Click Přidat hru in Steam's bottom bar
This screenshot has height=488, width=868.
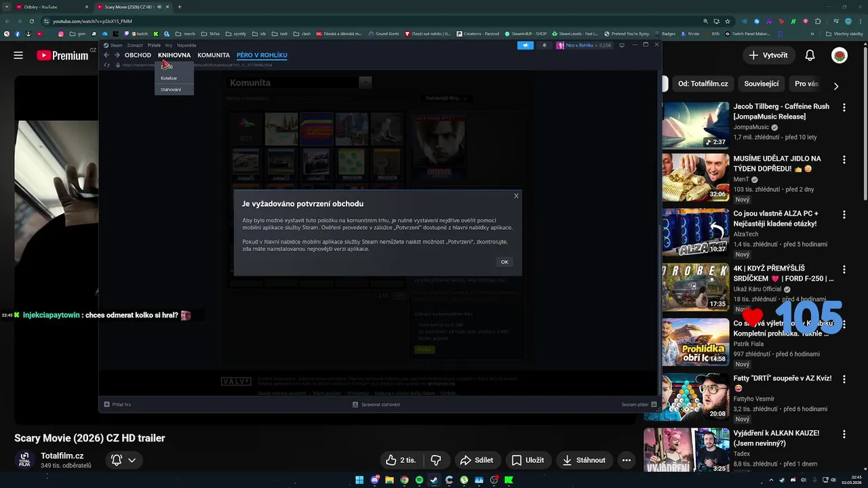coord(117,404)
